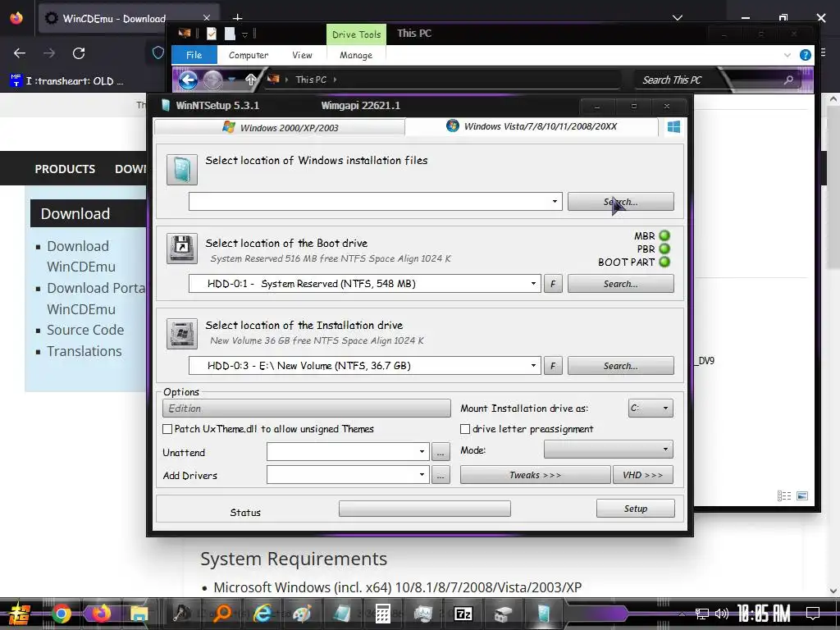This screenshot has height=630, width=840.
Task: Click the Status progress bar
Action: coord(425,509)
